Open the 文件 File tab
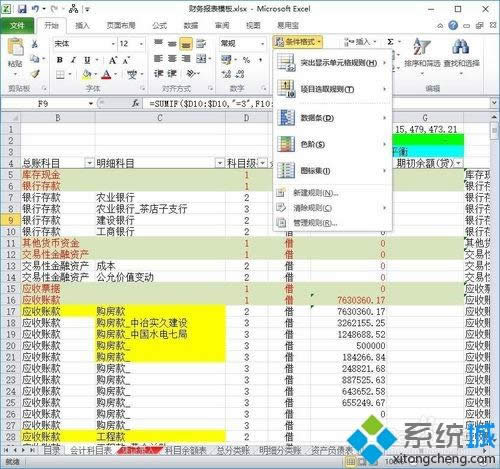500x469 pixels. point(17,26)
